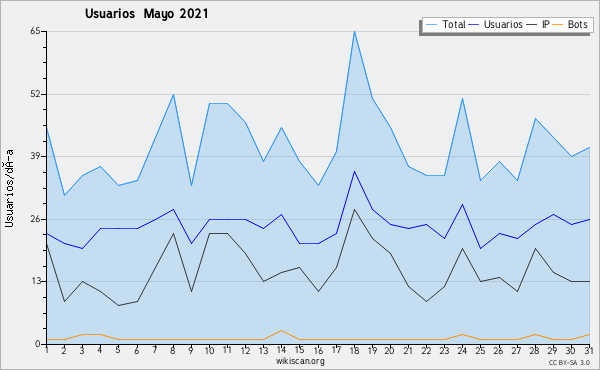This screenshot has width=600, height=370.
Task: Click day 15 on the x-axis
Action: pyautogui.click(x=300, y=350)
